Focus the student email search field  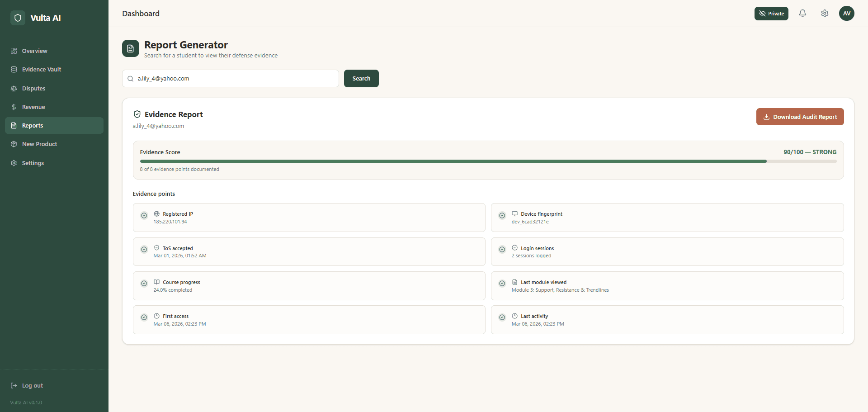pos(235,79)
